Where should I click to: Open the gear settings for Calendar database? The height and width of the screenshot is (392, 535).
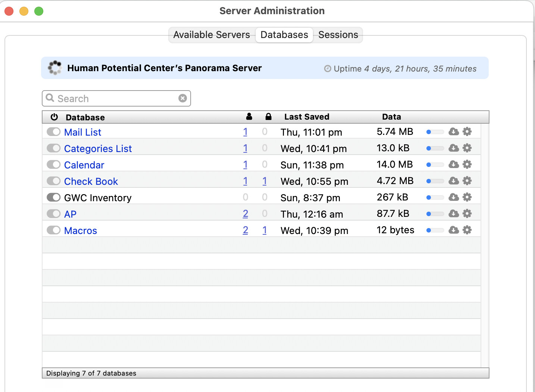[467, 164]
